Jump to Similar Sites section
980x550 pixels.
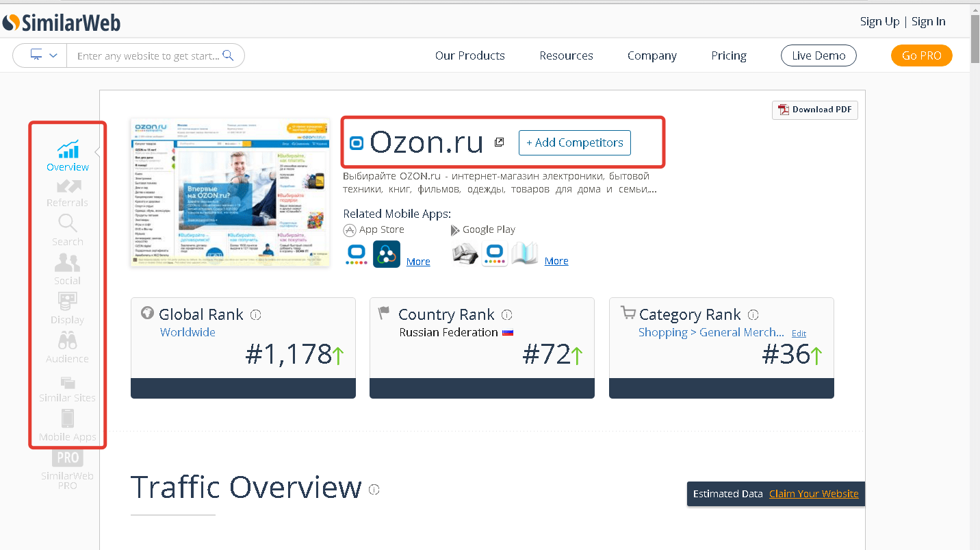point(68,388)
